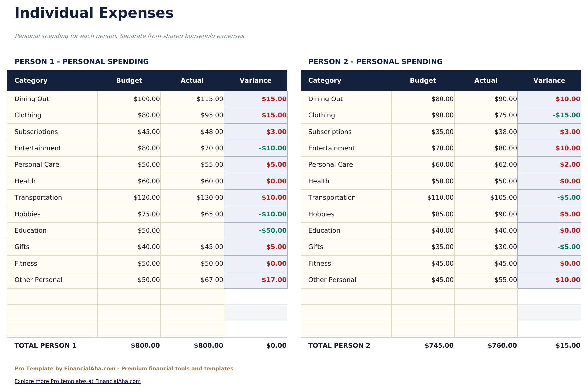The height and width of the screenshot is (391, 588).
Task: Click the $17.00 Other Personal variance for Person 1
Action: (x=275, y=280)
